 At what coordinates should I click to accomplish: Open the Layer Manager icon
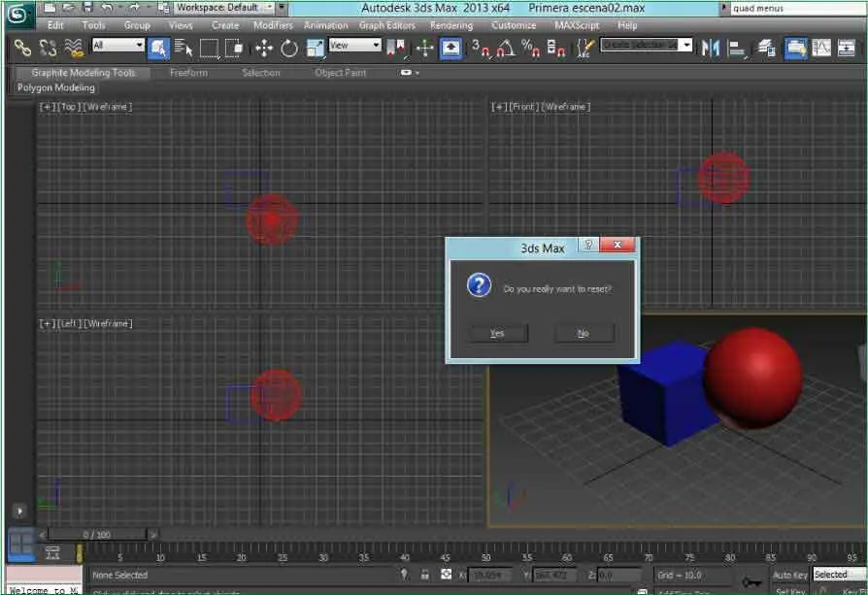(766, 49)
